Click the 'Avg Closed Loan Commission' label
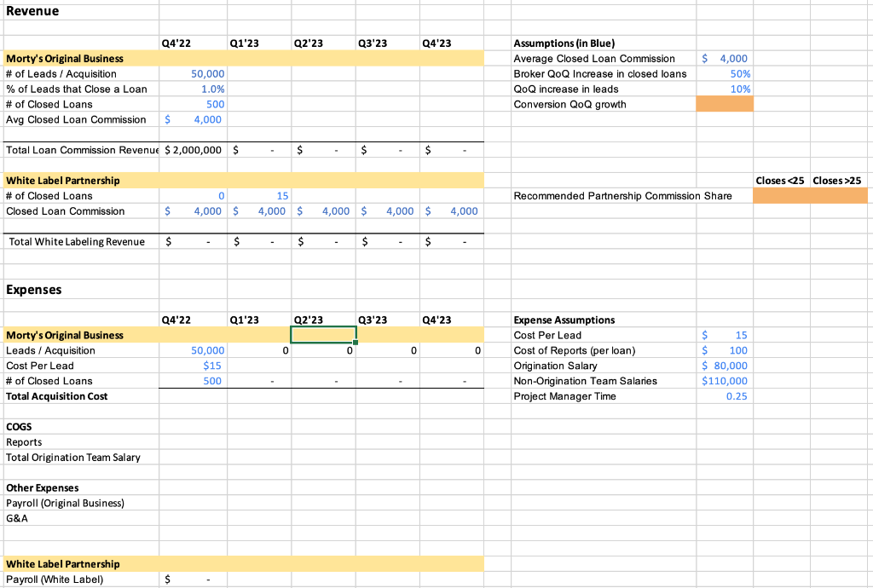This screenshot has width=873, height=588. [76, 119]
